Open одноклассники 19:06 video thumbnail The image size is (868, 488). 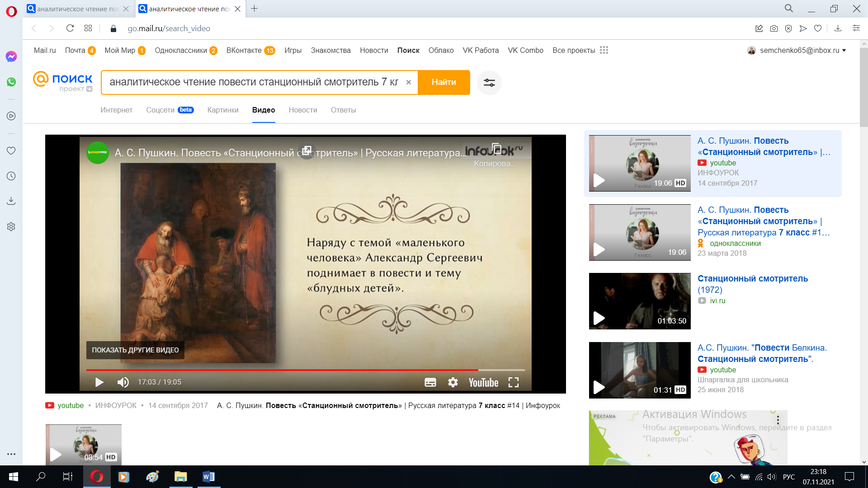640,232
